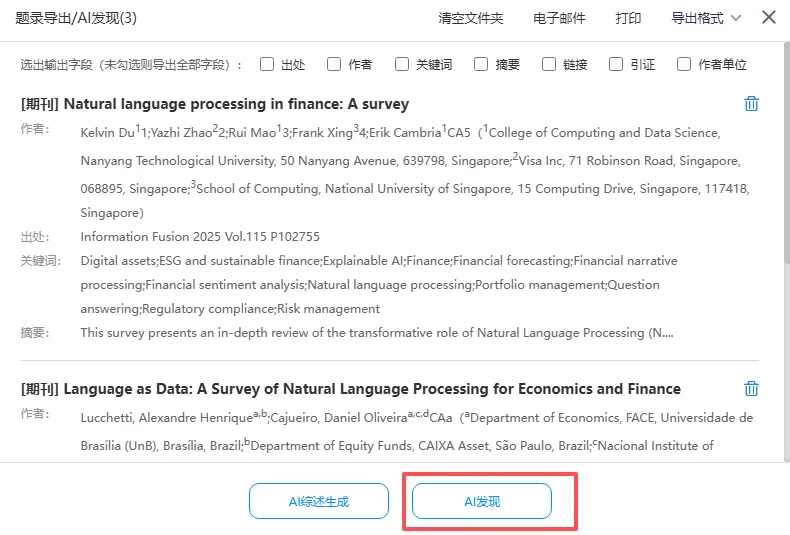Toggle the 链接 field checkbox

549,64
